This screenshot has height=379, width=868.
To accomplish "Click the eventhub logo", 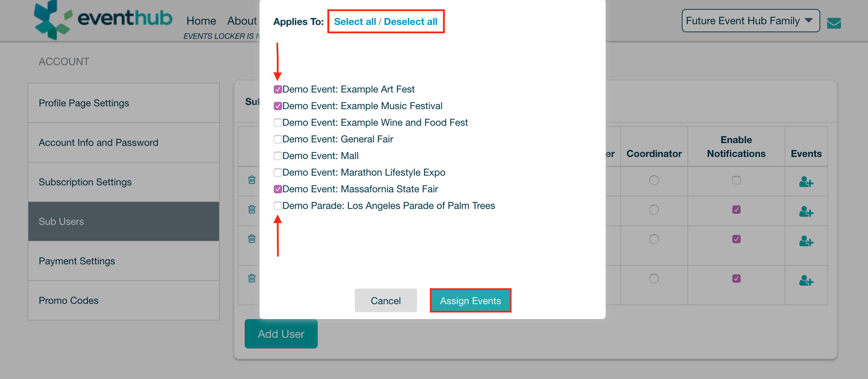I will 103,20.
